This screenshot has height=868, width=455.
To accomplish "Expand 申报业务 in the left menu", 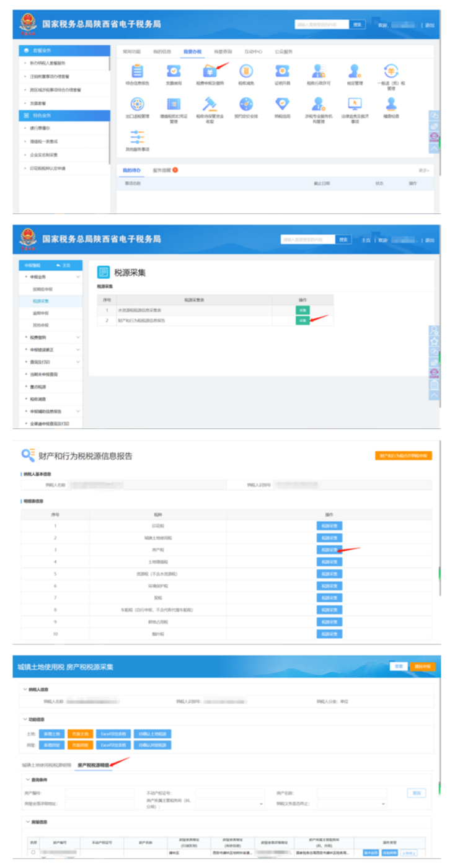I will (x=78, y=276).
